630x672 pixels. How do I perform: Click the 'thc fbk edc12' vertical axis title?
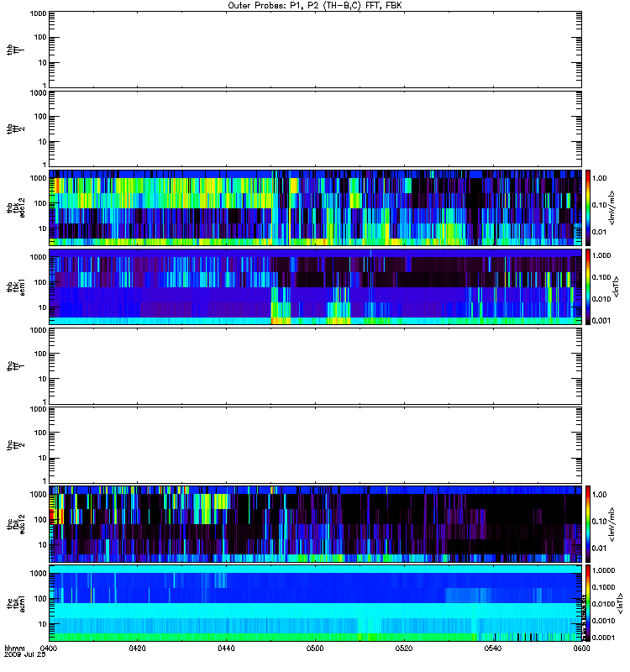pos(16,523)
